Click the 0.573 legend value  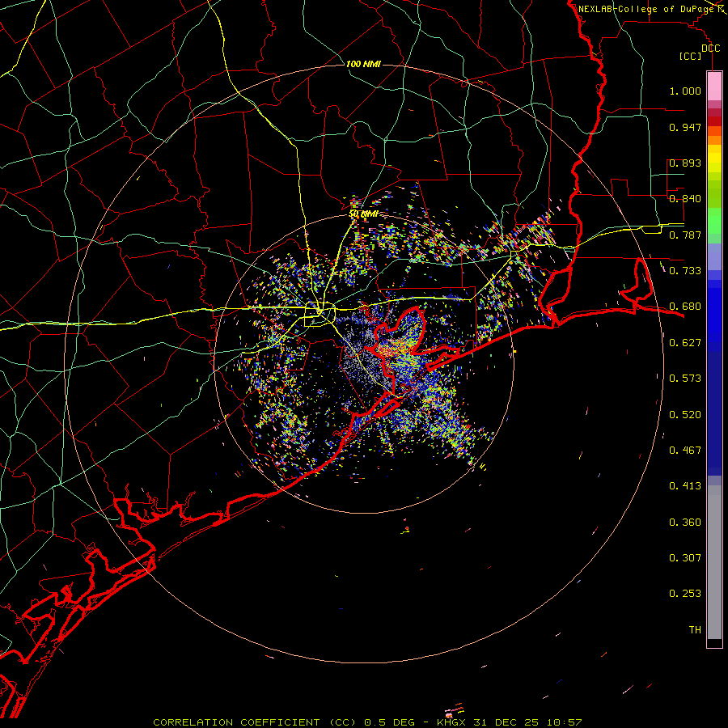685,379
